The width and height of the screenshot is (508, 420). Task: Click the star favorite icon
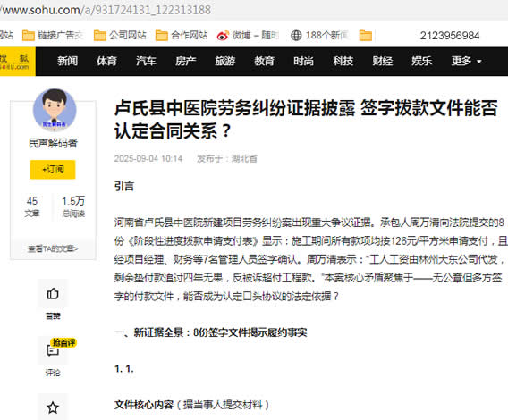(53, 407)
